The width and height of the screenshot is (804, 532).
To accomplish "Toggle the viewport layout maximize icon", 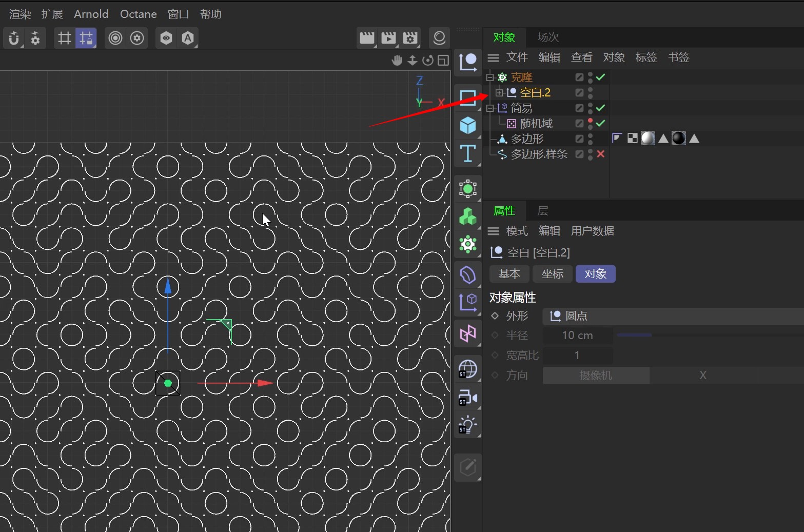I will pos(443,61).
